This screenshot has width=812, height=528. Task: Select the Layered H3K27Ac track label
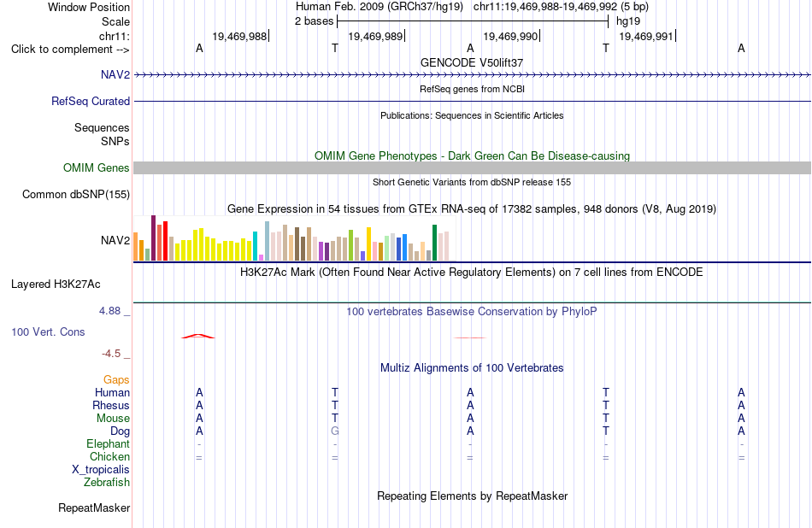56,285
